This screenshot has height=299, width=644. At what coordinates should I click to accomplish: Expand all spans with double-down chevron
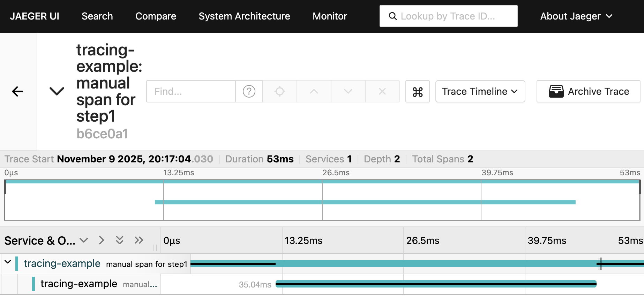(120, 240)
